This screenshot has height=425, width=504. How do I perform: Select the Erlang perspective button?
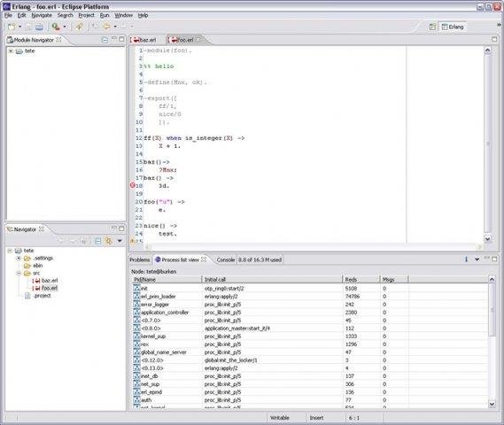click(x=453, y=27)
